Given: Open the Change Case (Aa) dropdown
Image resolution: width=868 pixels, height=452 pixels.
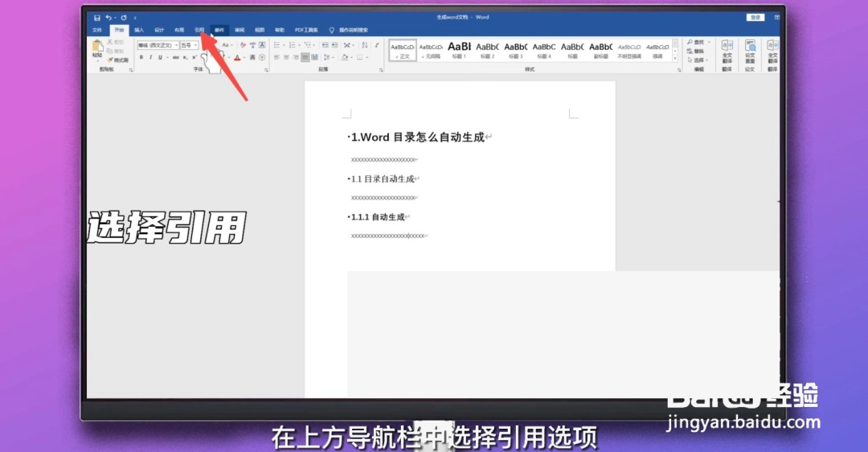Looking at the screenshot, I should pyautogui.click(x=227, y=45).
